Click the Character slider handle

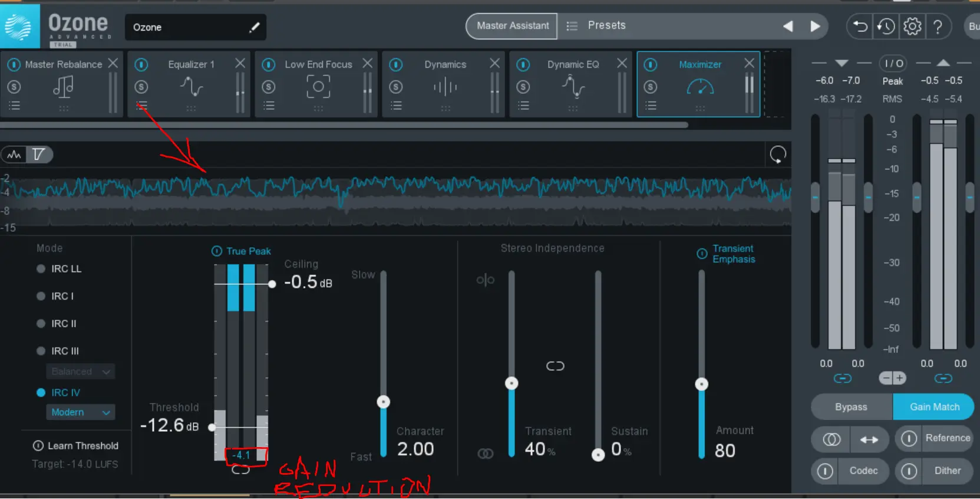click(x=384, y=402)
